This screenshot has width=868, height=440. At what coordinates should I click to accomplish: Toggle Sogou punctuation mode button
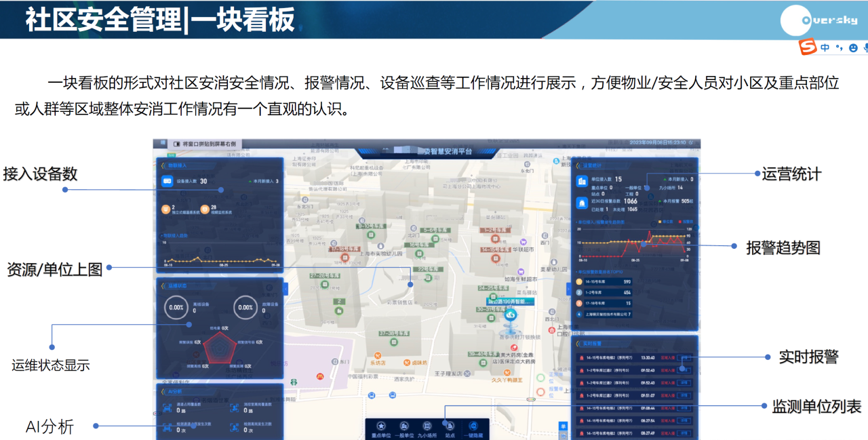coord(839,48)
